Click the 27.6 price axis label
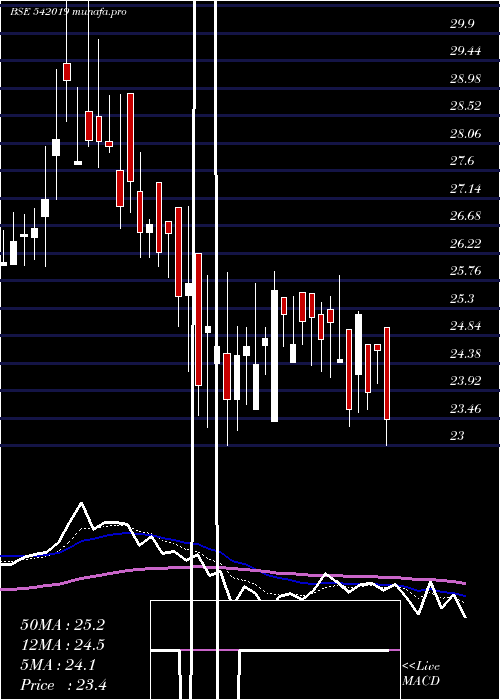Viewport: 500px width, 700px height. coord(462,161)
